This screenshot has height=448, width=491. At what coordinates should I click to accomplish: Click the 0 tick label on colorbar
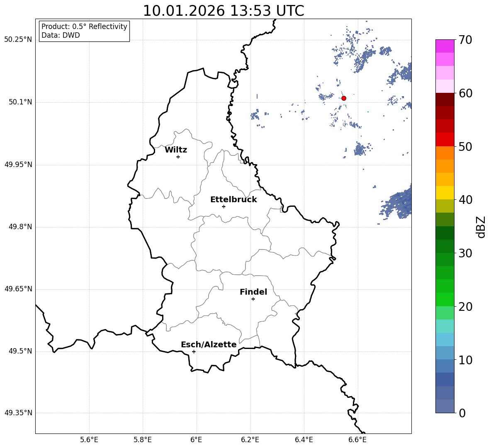[462, 413]
